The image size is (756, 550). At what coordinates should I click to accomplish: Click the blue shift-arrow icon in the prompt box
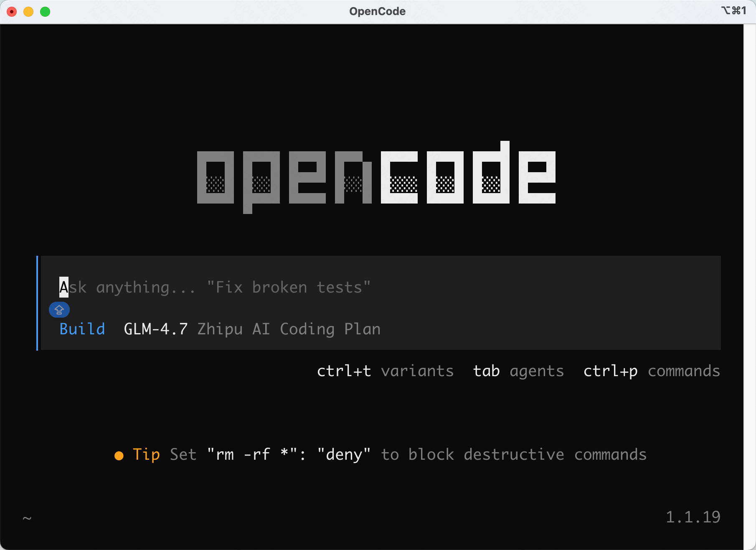59,310
